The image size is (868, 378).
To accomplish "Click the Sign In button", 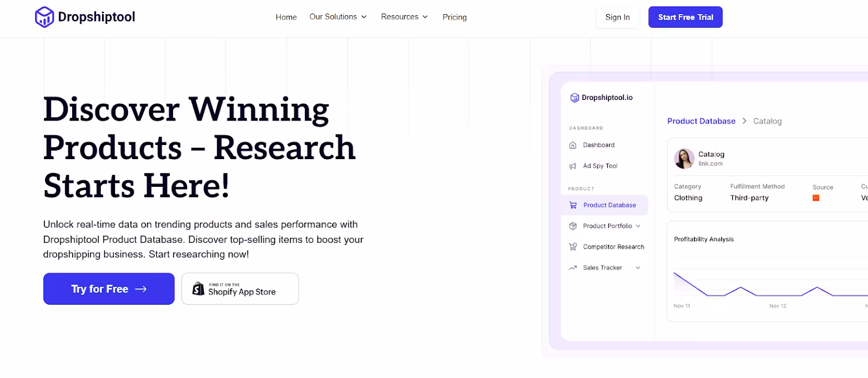I will [x=618, y=17].
